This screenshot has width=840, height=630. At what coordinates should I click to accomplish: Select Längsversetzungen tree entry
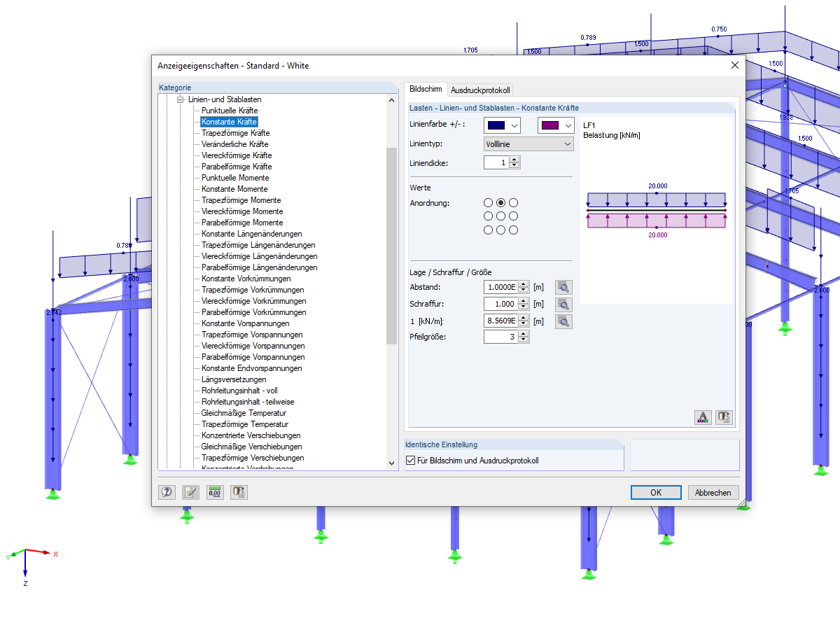coord(234,379)
